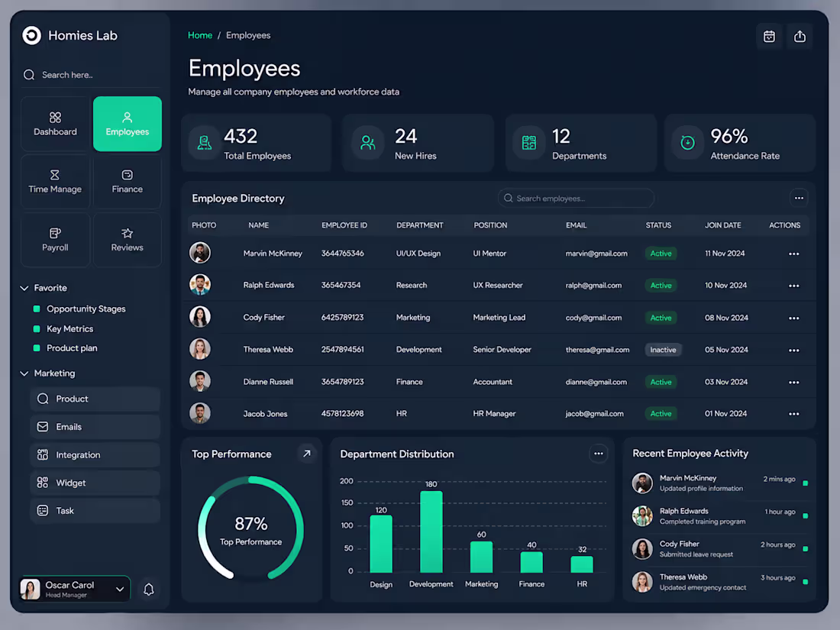Click the Task icon in Marketing list
This screenshot has width=840, height=630.
[x=43, y=511]
